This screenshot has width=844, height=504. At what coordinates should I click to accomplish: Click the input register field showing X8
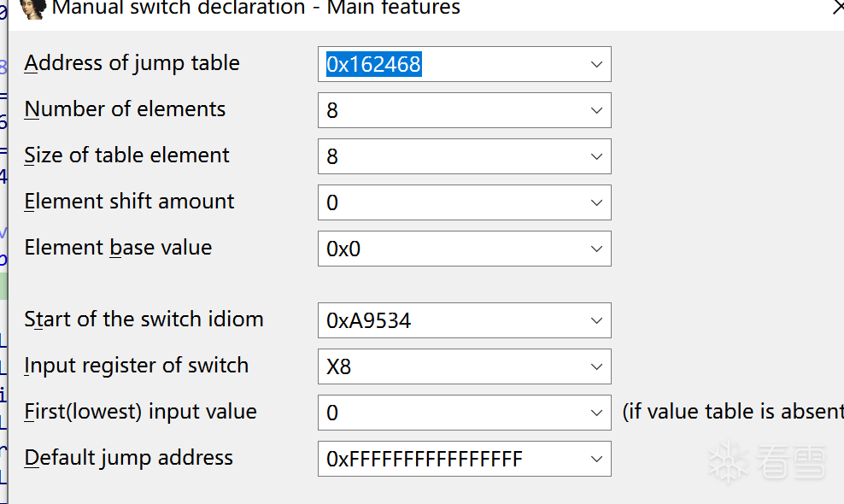click(453, 366)
